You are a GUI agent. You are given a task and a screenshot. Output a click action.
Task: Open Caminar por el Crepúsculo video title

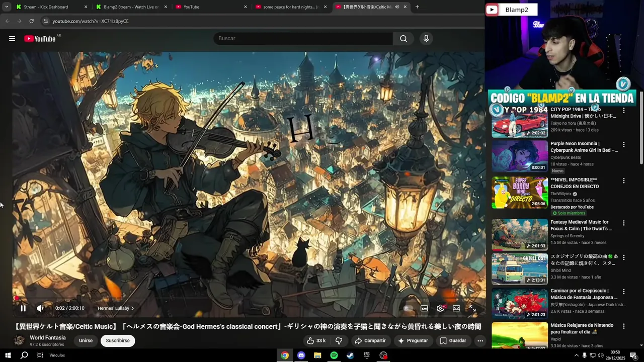584,294
